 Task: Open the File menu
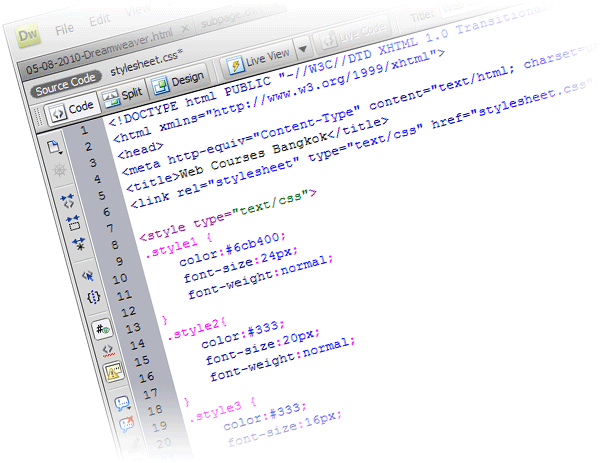[64, 29]
